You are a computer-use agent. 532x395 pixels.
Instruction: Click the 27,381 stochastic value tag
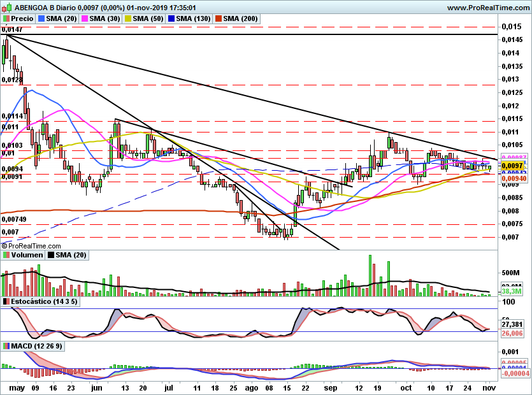click(512, 324)
